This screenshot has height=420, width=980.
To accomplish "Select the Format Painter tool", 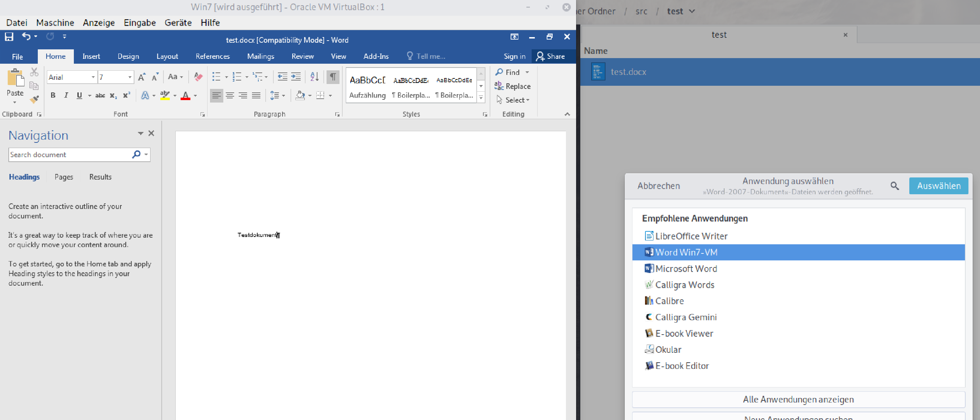I will click(34, 99).
